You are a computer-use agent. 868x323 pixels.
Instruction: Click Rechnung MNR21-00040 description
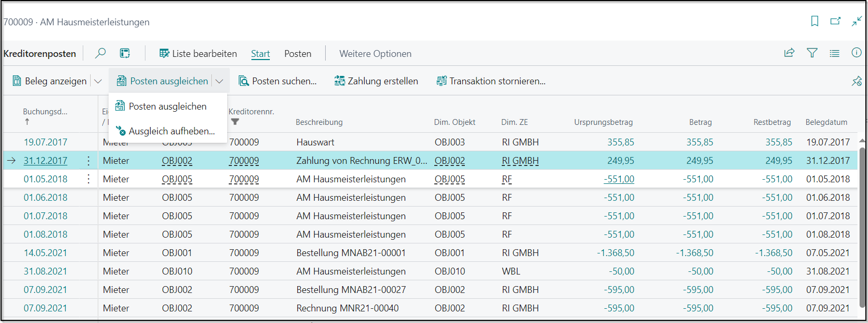click(347, 308)
